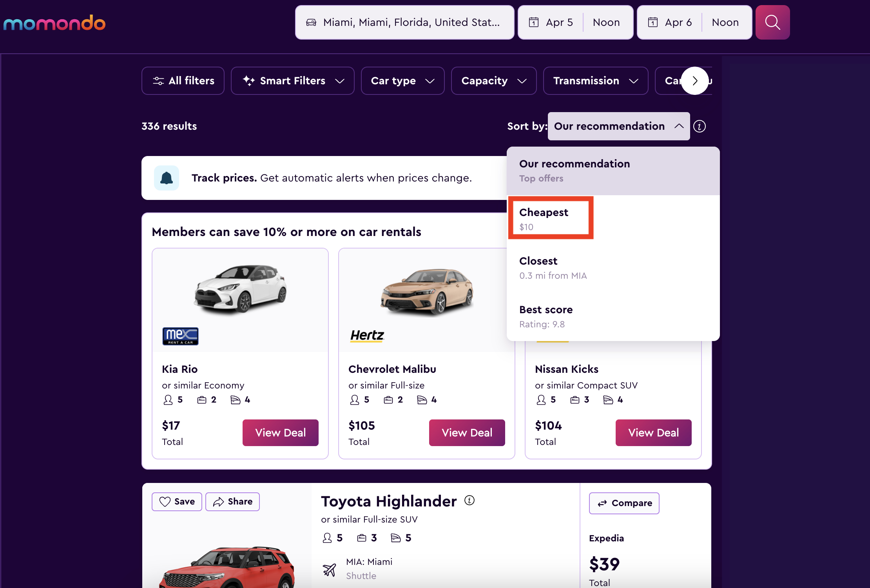Screen dimensions: 870x588
Task: Click the Nissan Kicks bags icon
Action: click(x=575, y=400)
